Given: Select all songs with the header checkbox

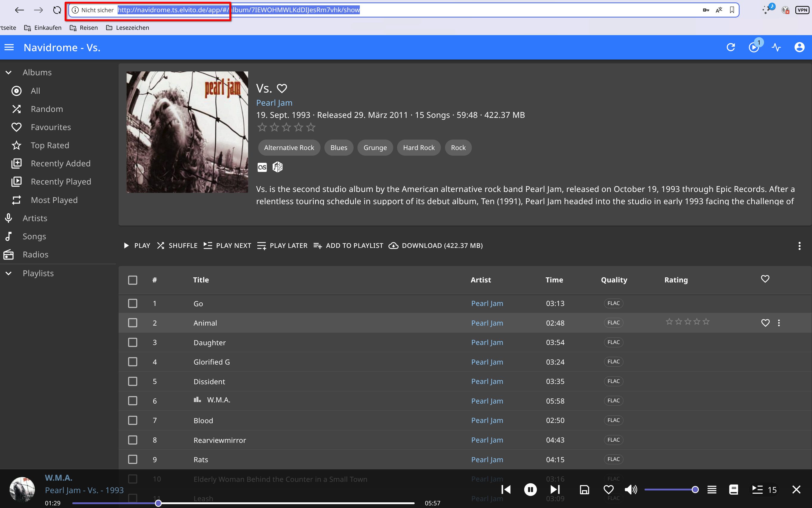Looking at the screenshot, I should pyautogui.click(x=133, y=280).
